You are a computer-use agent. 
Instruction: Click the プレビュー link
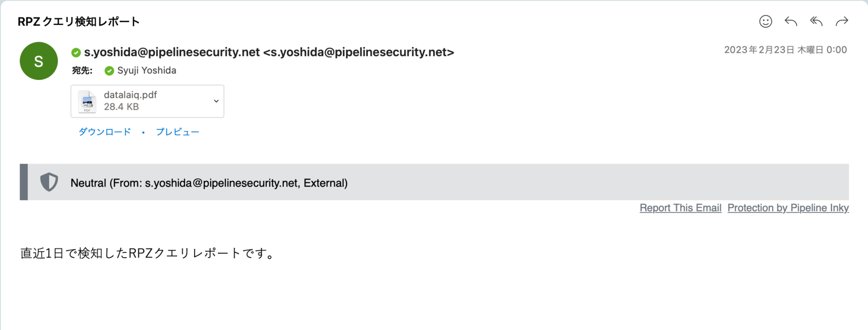(x=177, y=132)
